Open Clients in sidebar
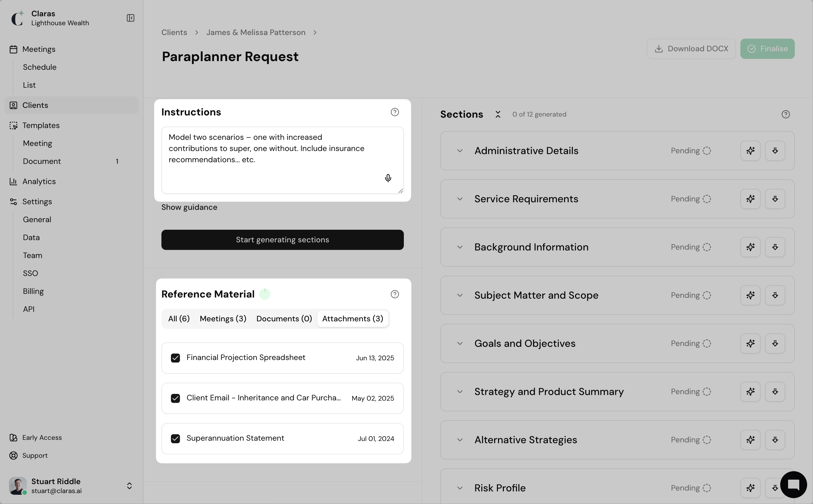 71,105
